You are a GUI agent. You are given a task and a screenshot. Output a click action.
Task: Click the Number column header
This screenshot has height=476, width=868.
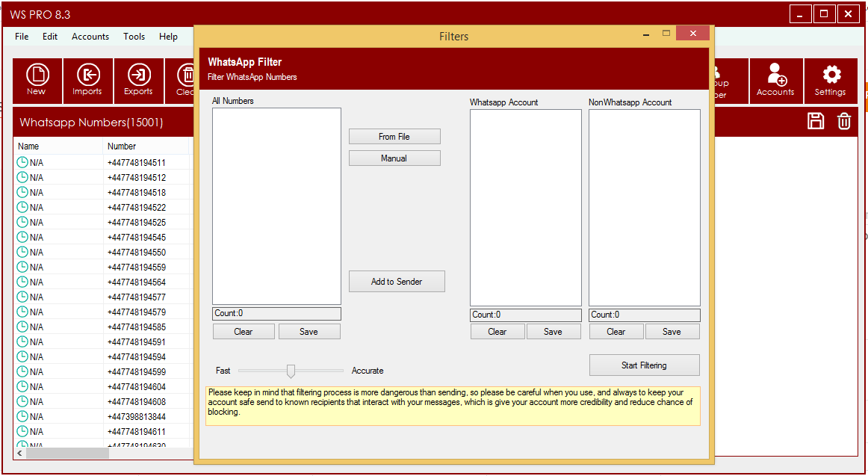[146, 146]
